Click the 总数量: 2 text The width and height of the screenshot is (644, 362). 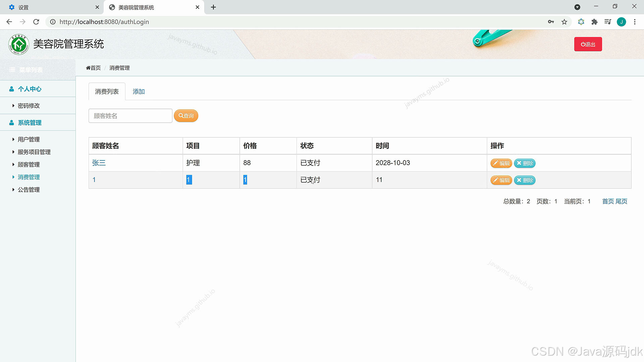(x=517, y=201)
